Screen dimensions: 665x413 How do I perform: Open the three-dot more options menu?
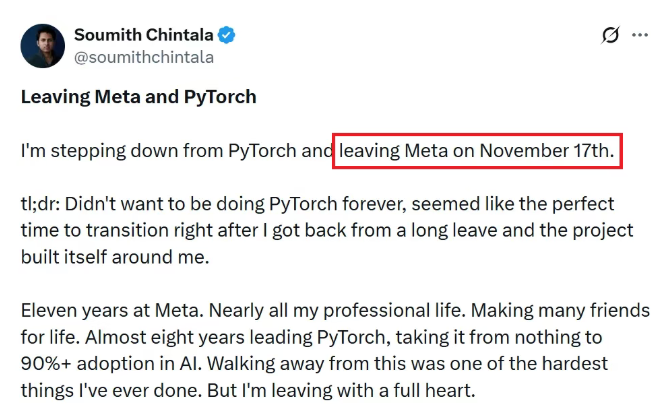(639, 35)
